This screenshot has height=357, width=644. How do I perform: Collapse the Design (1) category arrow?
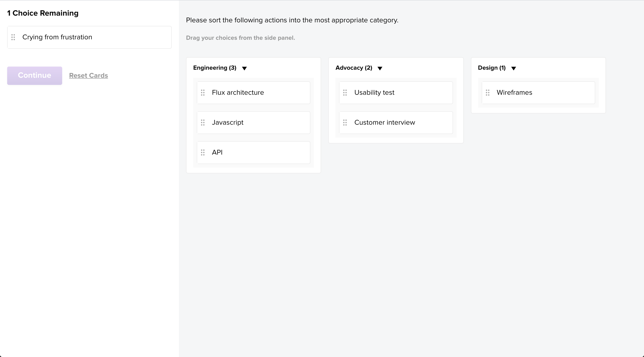[513, 68]
